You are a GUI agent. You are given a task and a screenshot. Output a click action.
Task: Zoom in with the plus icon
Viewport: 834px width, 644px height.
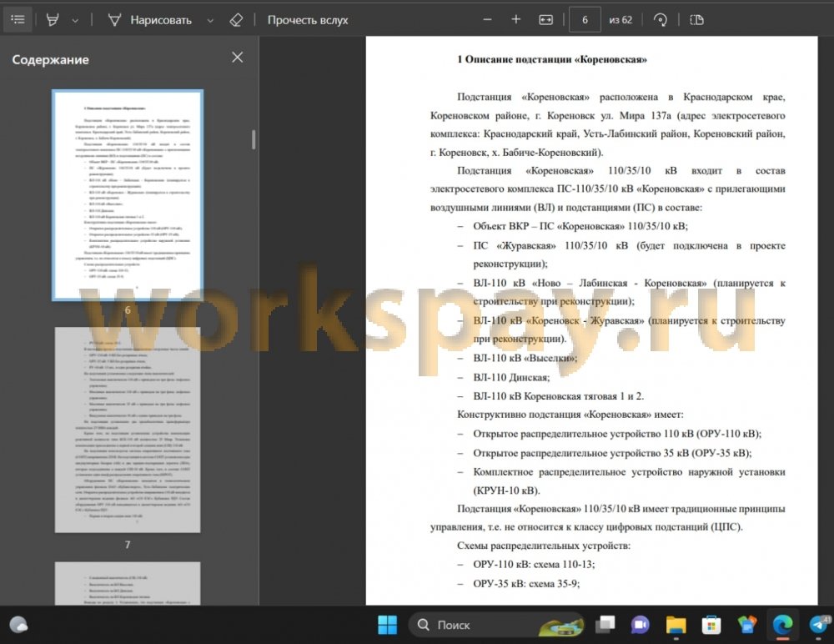(x=515, y=20)
